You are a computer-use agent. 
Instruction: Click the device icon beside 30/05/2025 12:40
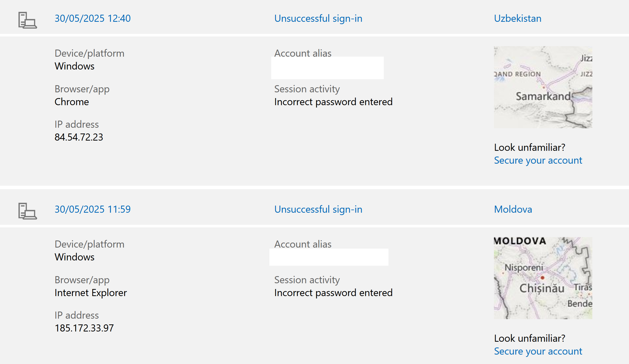(x=28, y=20)
